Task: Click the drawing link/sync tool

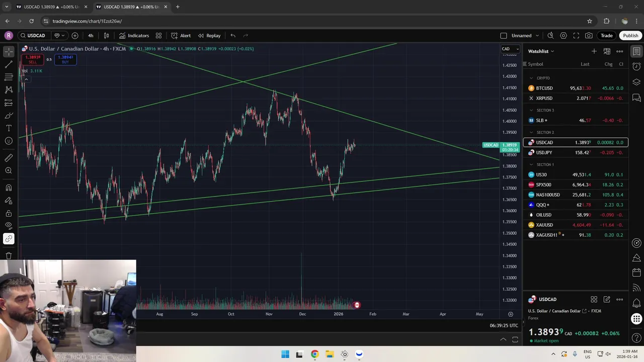Action: click(x=9, y=239)
